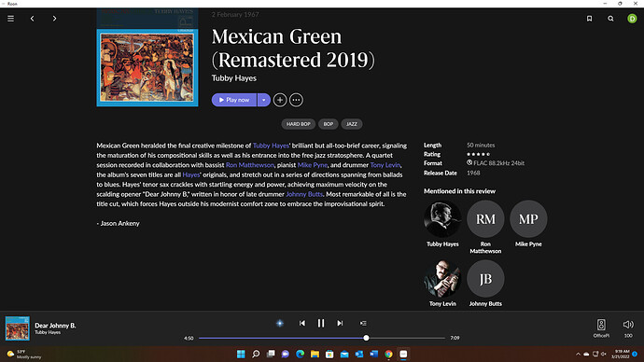Toggle Roon Radio sparkle icon
This screenshot has width=644, height=362.
(x=280, y=324)
